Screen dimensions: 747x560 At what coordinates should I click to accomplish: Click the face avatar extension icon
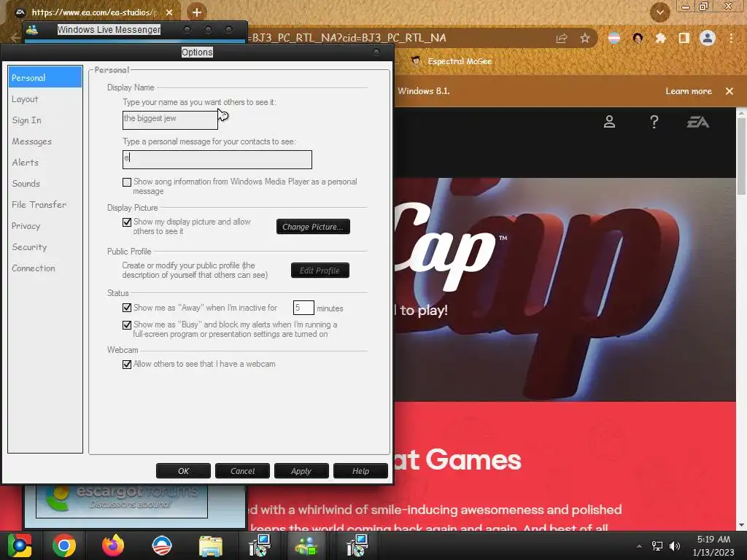638,38
